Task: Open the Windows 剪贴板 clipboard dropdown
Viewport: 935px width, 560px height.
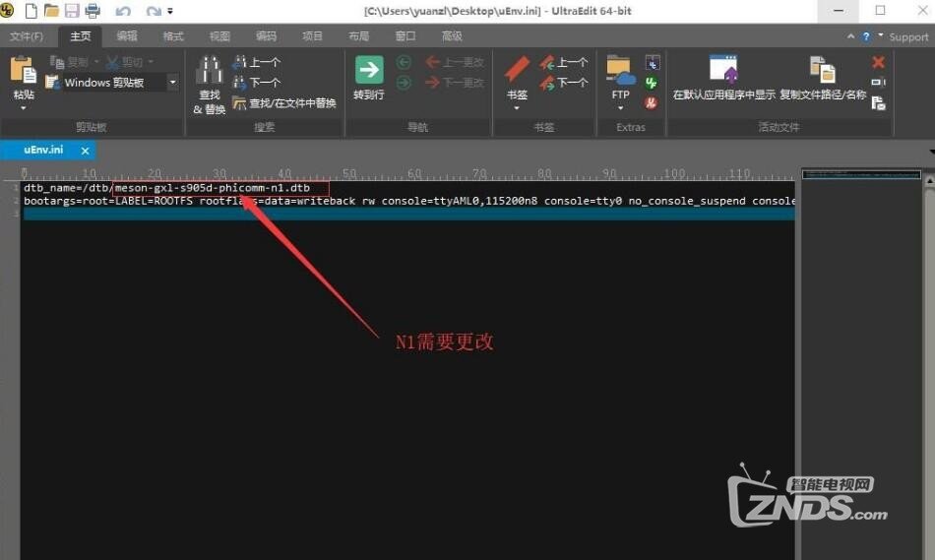Action: [x=172, y=83]
